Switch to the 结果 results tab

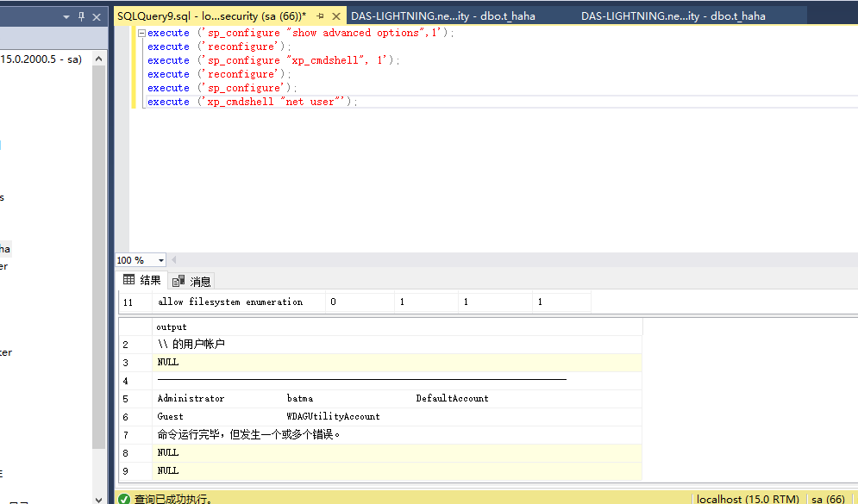[x=142, y=280]
